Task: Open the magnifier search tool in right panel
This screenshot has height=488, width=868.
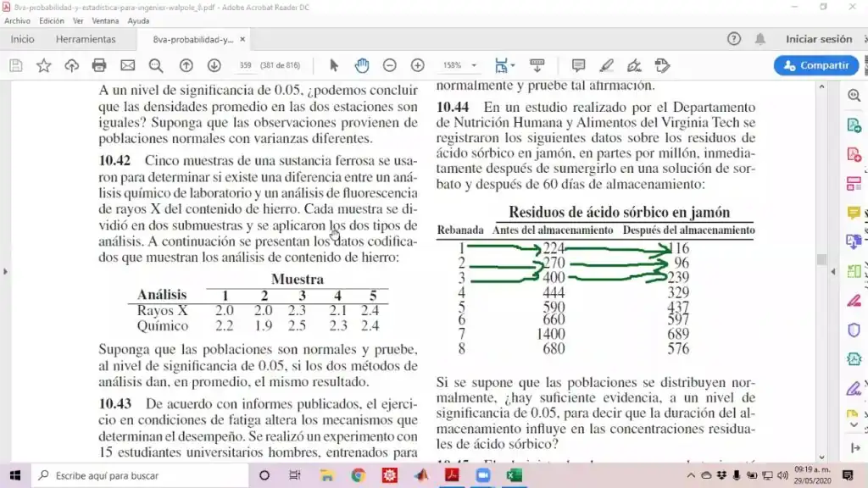Action: 854,95
